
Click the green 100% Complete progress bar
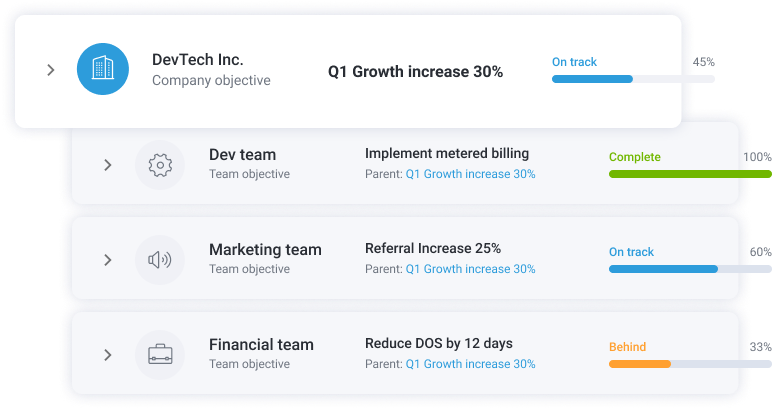coord(690,174)
